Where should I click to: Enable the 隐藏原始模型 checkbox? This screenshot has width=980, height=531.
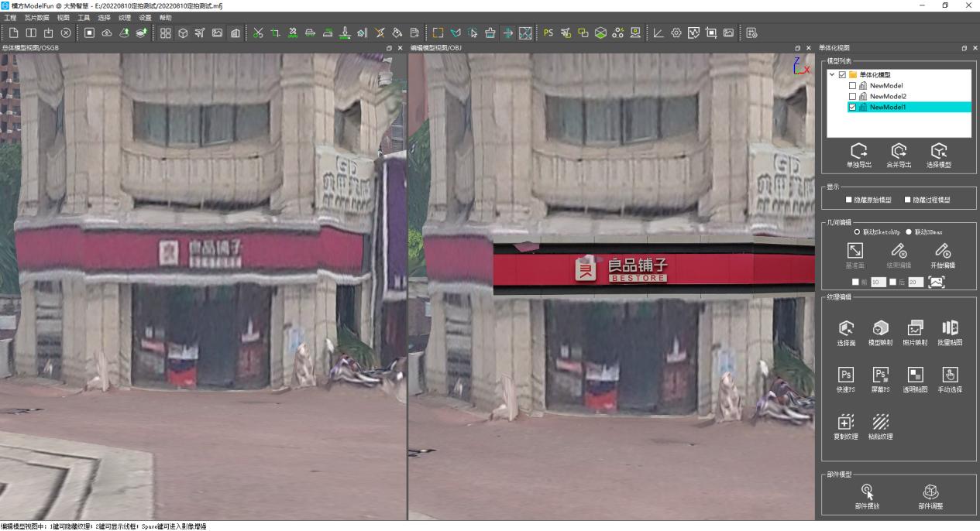coord(849,200)
